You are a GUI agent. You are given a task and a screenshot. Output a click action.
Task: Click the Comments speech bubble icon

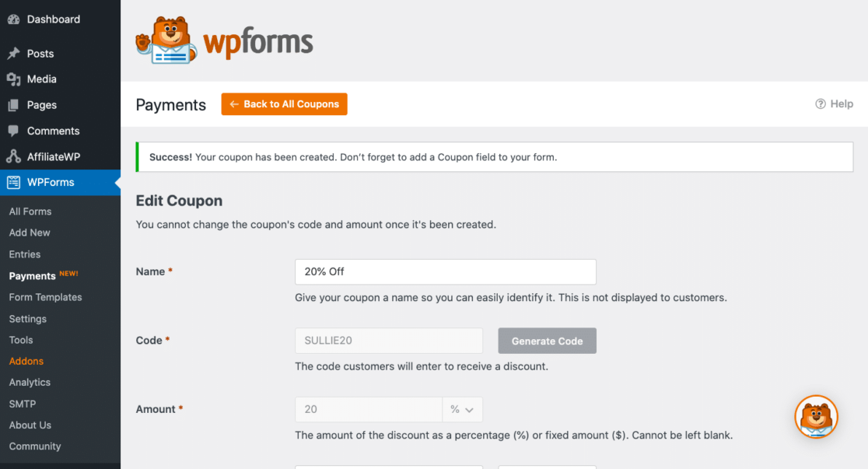(x=13, y=131)
